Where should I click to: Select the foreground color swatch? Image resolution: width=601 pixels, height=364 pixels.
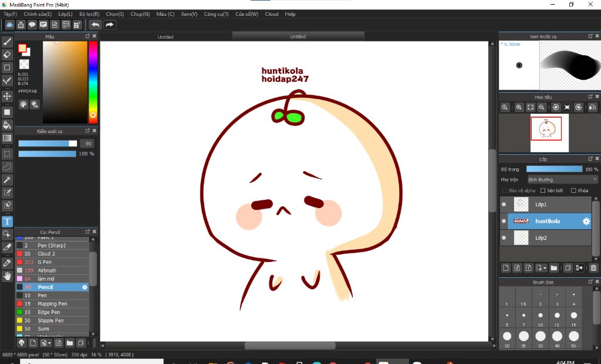[x=22, y=48]
